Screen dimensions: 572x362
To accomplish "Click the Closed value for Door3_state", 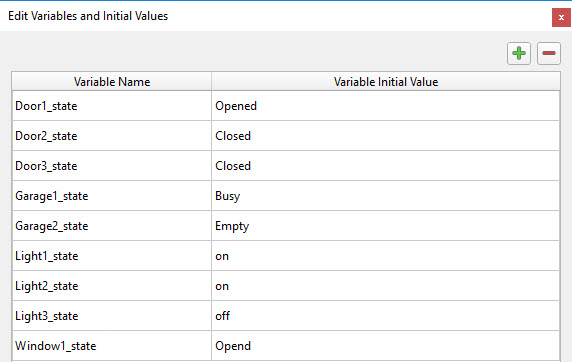I will [386, 166].
